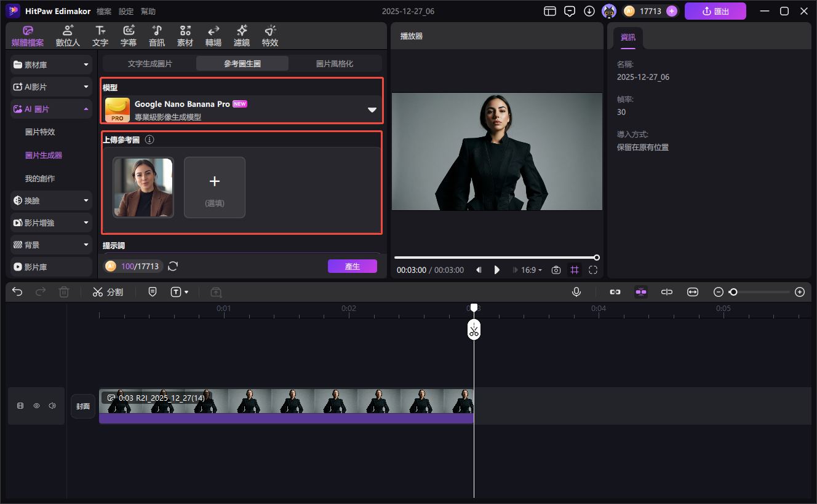Viewport: 817px width, 504px height.
Task: Click the purple 產生 generate button
Action: point(352,266)
